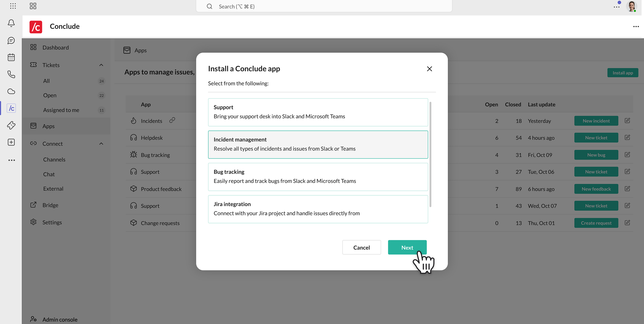
Task: Choose the Support app option
Action: click(x=318, y=112)
